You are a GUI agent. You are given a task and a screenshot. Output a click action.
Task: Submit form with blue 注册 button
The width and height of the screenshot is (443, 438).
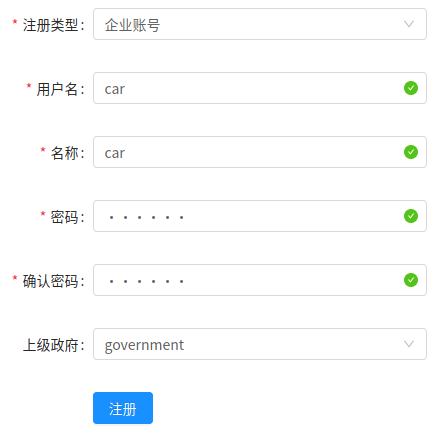coord(123,408)
